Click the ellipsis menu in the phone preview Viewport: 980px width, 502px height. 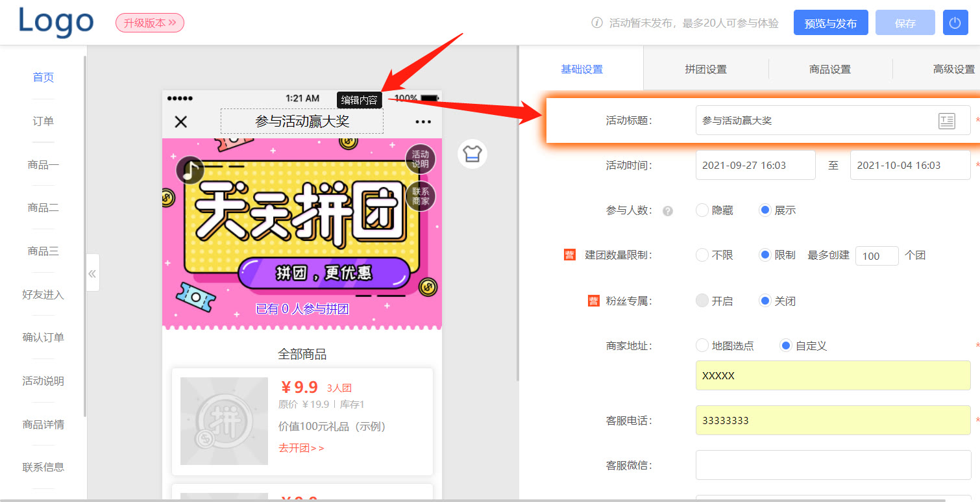coord(423,121)
